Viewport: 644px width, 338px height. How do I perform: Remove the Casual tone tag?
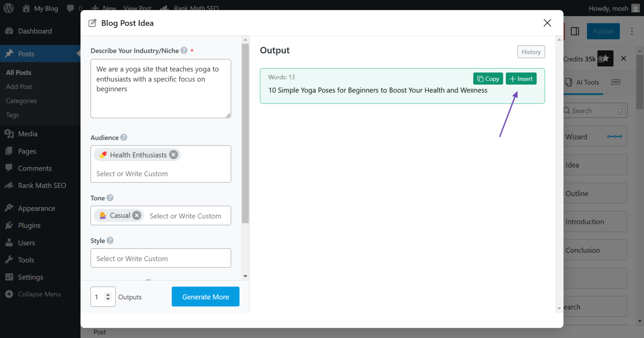137,215
